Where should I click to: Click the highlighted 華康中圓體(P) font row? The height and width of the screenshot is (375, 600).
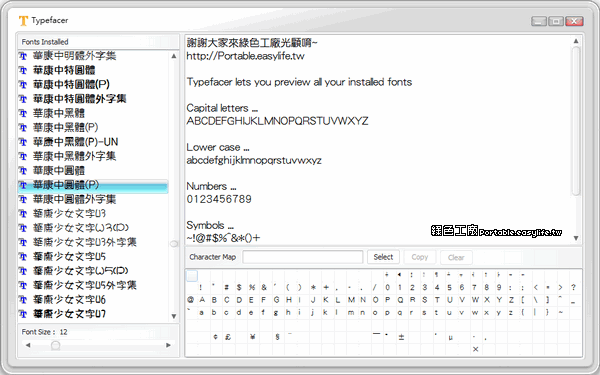coord(93,186)
